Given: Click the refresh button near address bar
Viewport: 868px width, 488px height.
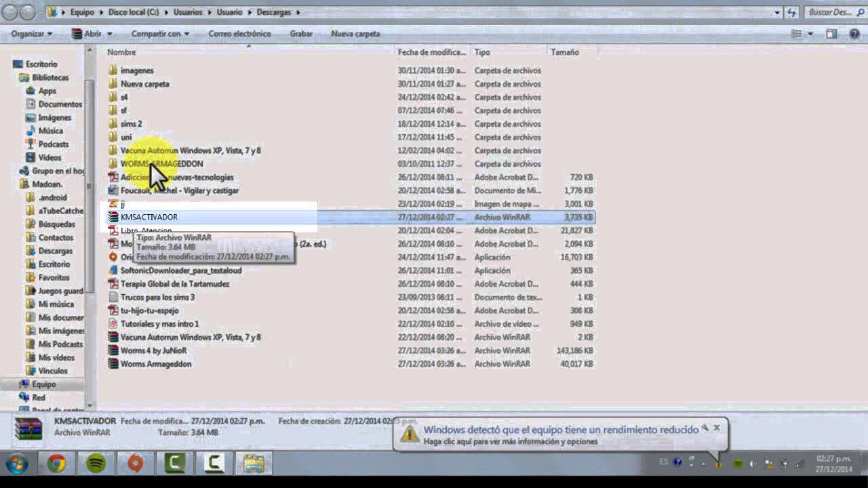Looking at the screenshot, I should coord(792,12).
